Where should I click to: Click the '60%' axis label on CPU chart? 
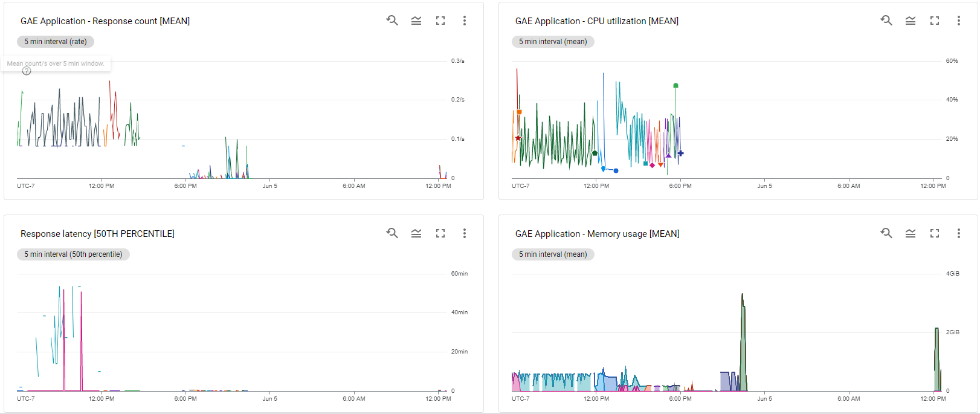pyautogui.click(x=952, y=61)
